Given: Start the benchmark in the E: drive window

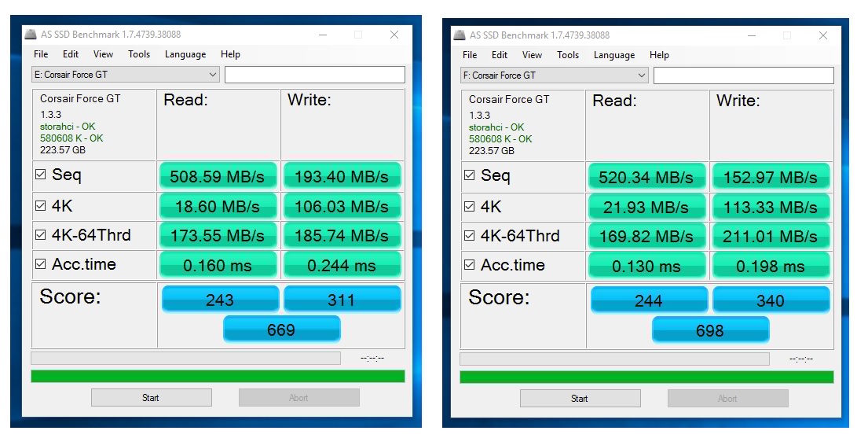Looking at the screenshot, I should click(x=151, y=398).
